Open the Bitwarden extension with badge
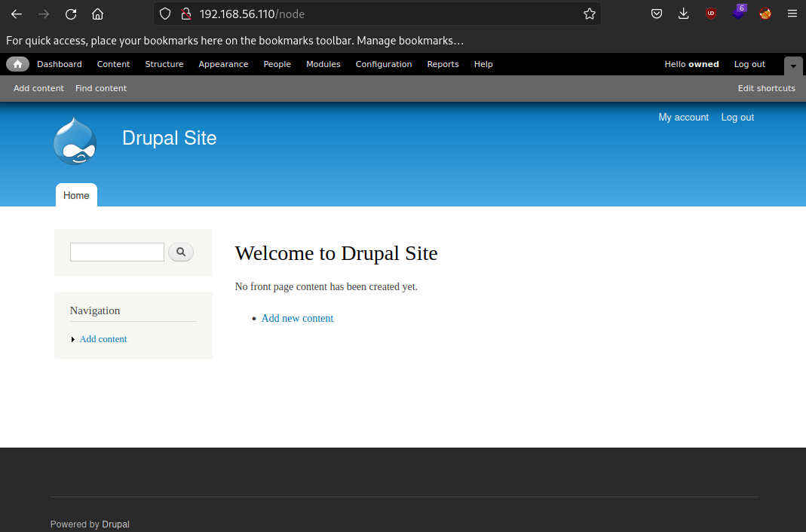 click(737, 14)
